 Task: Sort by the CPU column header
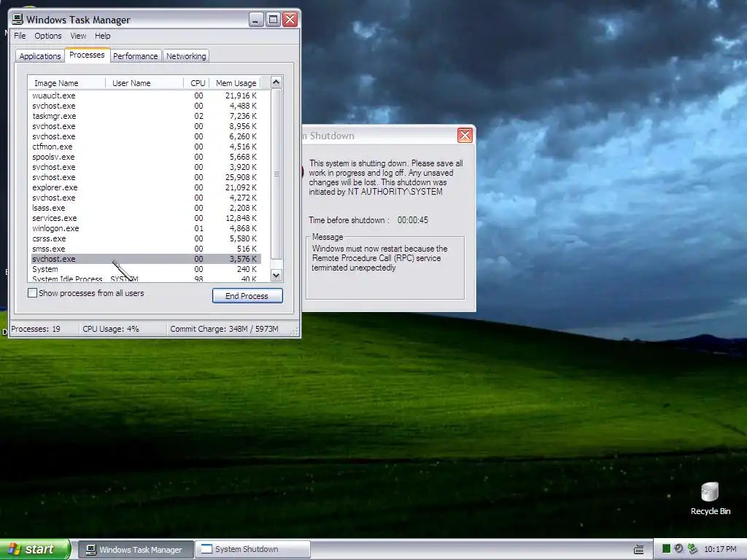[197, 83]
